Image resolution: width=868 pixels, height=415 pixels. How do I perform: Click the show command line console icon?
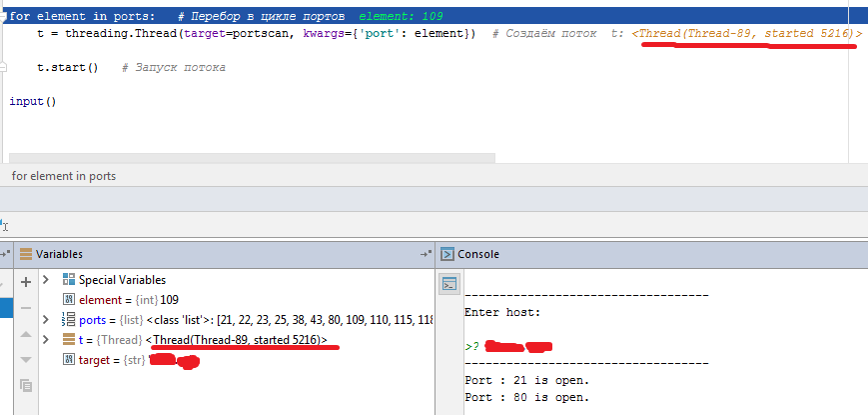point(449,285)
